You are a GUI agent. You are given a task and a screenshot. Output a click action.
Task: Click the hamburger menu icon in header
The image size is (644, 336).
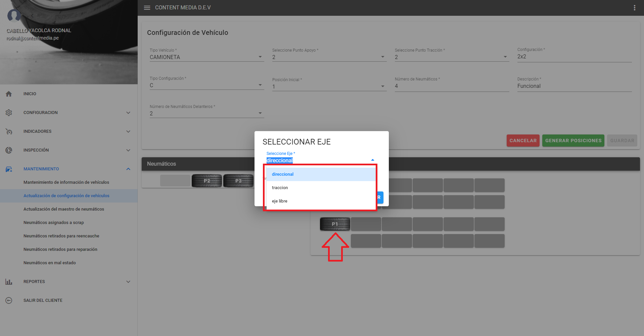(147, 8)
